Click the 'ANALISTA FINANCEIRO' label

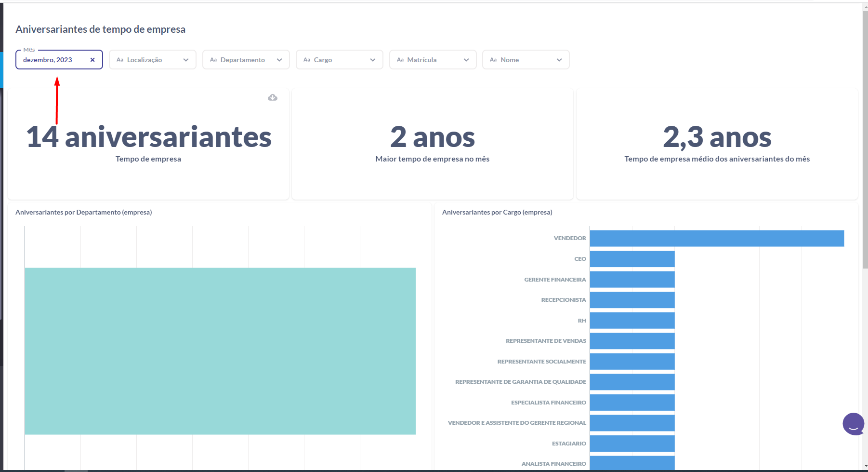coord(554,464)
